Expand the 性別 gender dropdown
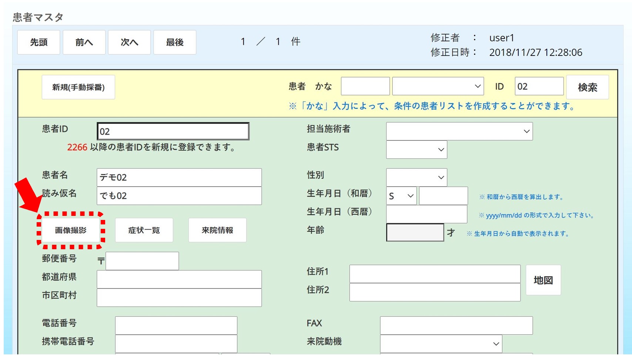 click(x=416, y=177)
